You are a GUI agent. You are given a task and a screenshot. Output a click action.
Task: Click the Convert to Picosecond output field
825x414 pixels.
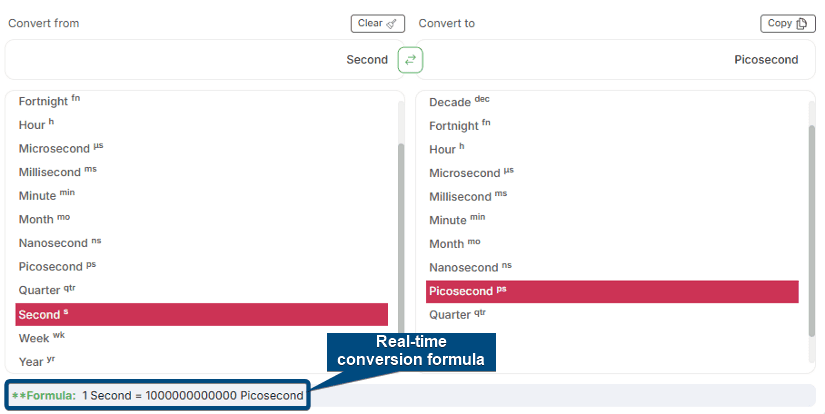tap(620, 60)
